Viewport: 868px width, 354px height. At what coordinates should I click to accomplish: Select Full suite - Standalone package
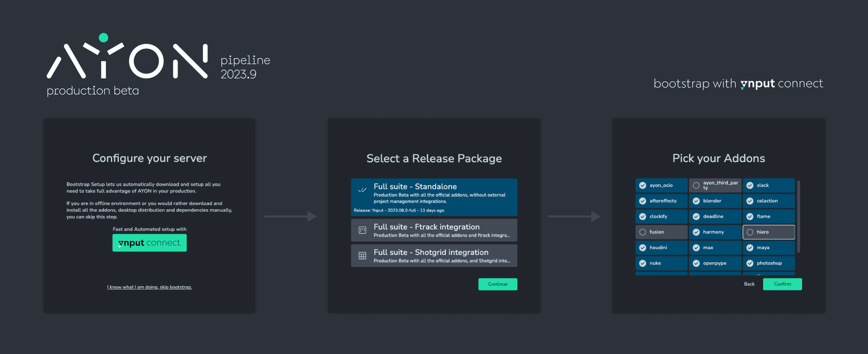434,197
